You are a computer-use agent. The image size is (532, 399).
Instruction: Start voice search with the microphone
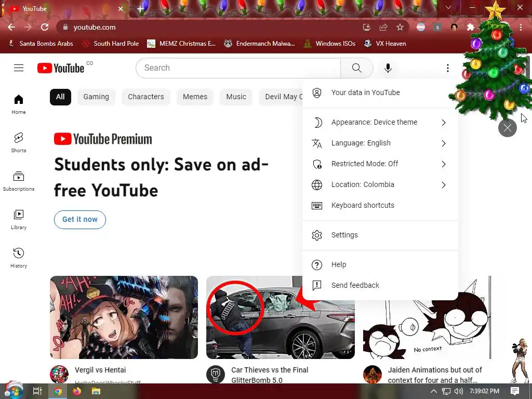pyautogui.click(x=388, y=68)
